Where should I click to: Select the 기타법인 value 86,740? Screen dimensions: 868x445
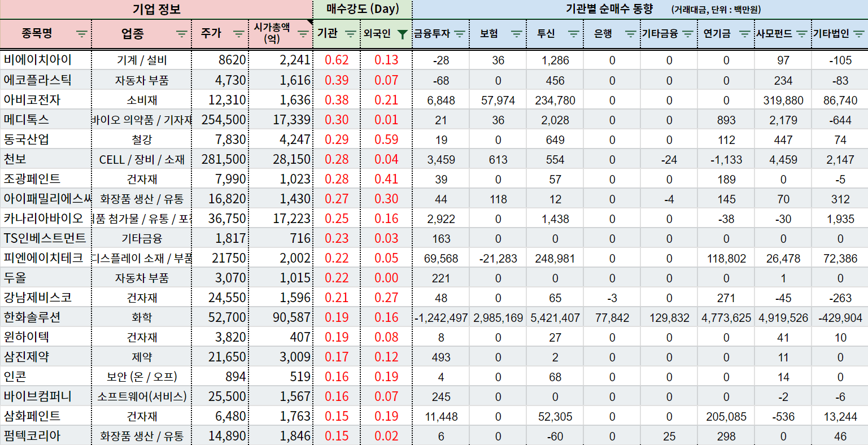[840, 100]
